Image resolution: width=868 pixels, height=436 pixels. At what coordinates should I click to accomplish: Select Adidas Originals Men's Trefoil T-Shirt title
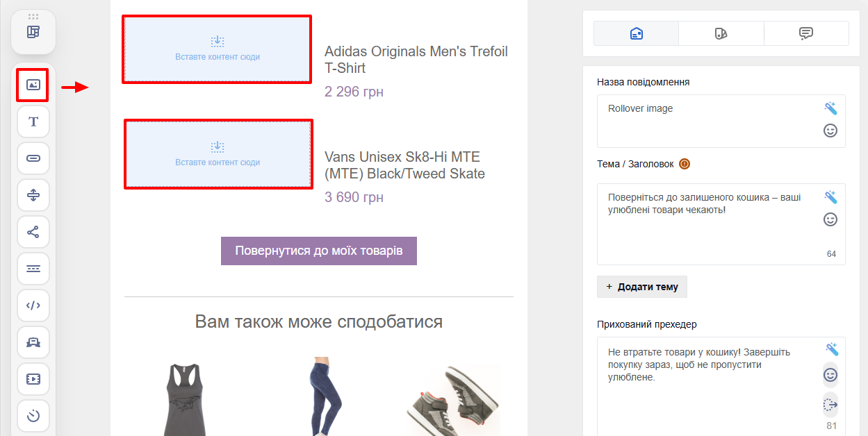pos(416,60)
